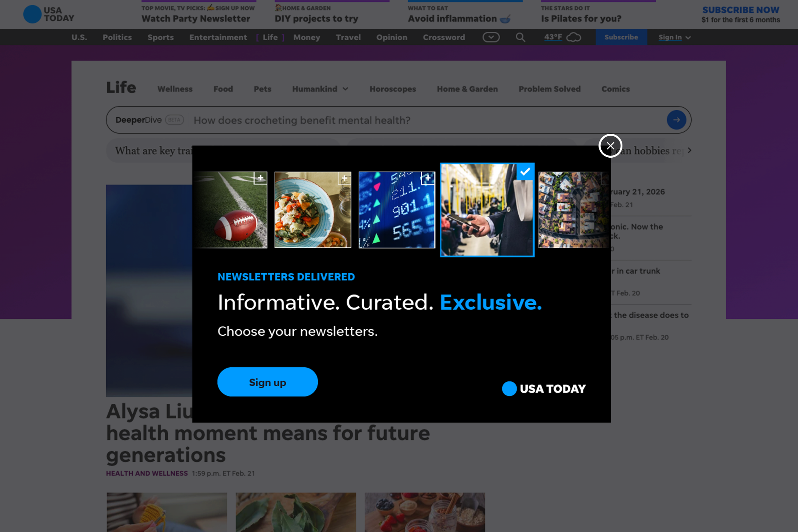Image resolution: width=798 pixels, height=532 pixels.
Task: Go to the Horoscopes section tab
Action: click(x=393, y=89)
